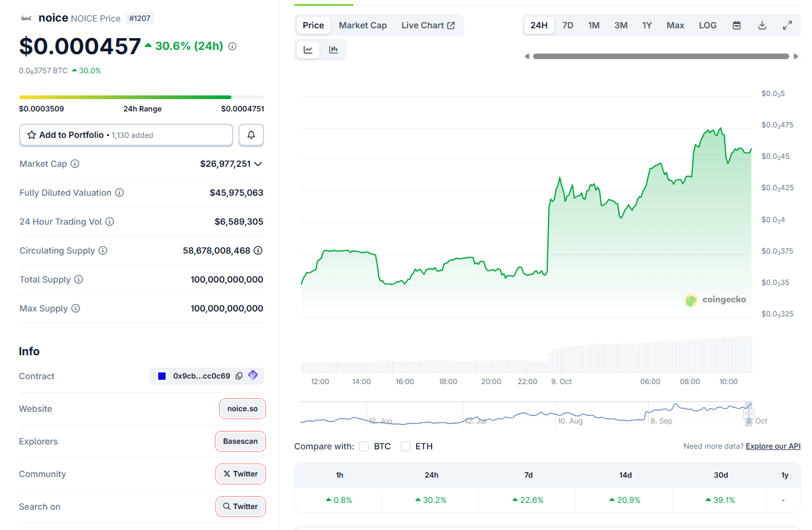
Task: Toggle LOG scale on the chart
Action: (707, 25)
